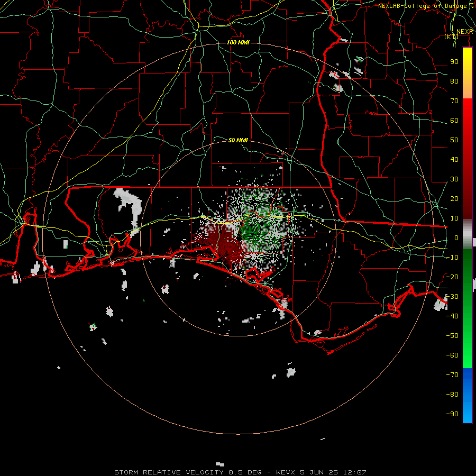Click the '-90' label on velocity scale
Image resolution: width=476 pixels, height=476 pixels.
[x=452, y=414]
